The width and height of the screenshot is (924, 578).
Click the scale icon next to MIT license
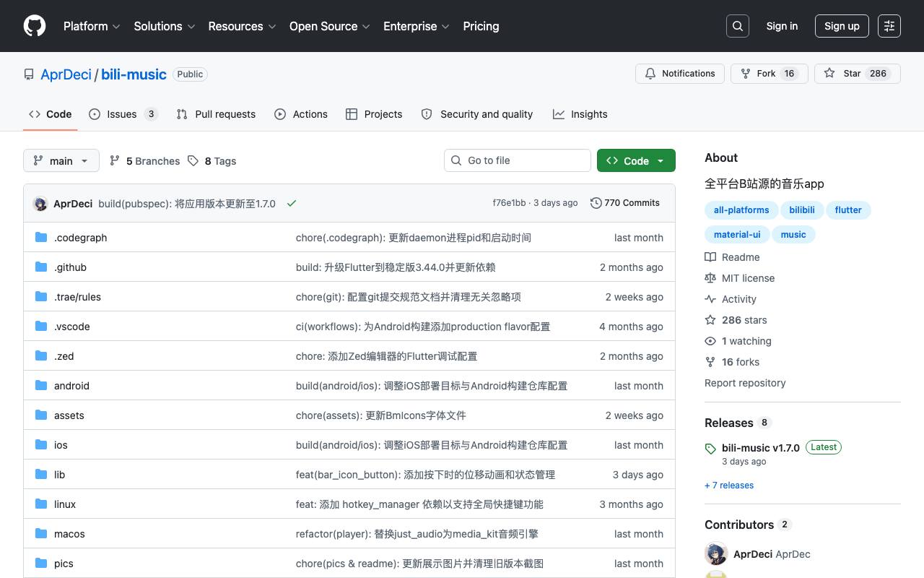710,278
